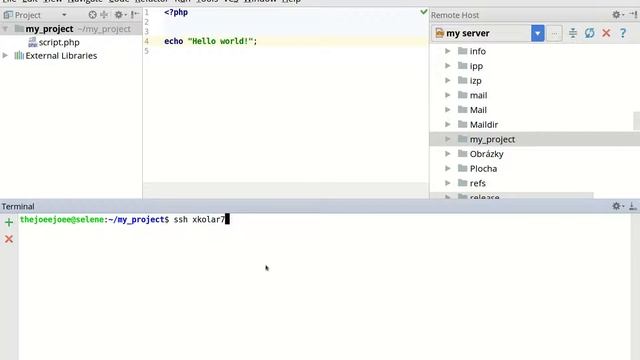The width and height of the screenshot is (640, 360).
Task: Select the Maildir folder on remote host
Action: tap(484, 124)
